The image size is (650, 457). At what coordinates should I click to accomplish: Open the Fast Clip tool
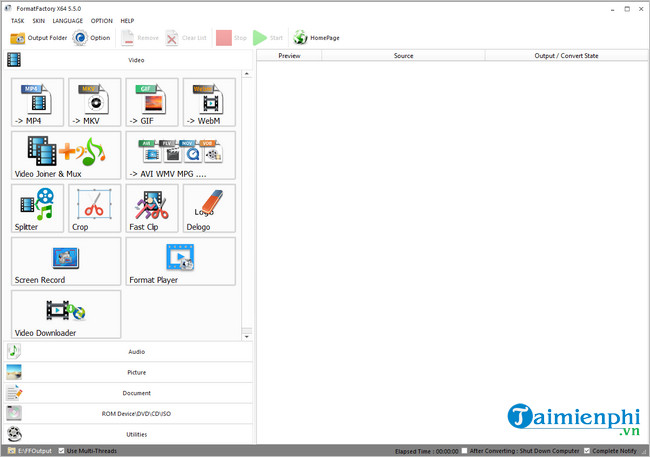click(x=152, y=208)
